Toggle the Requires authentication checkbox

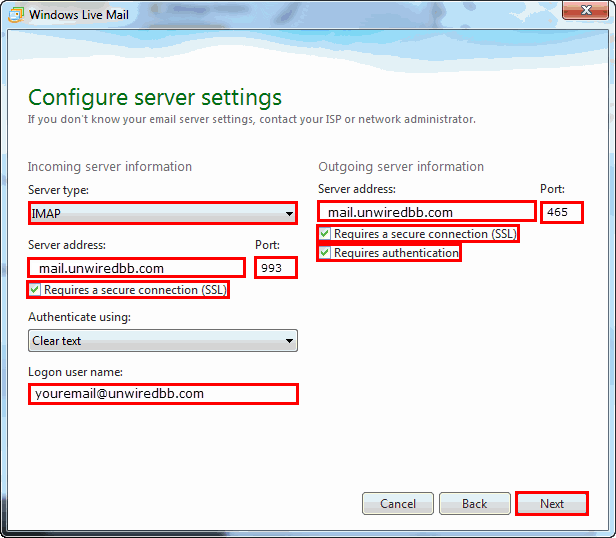click(324, 253)
